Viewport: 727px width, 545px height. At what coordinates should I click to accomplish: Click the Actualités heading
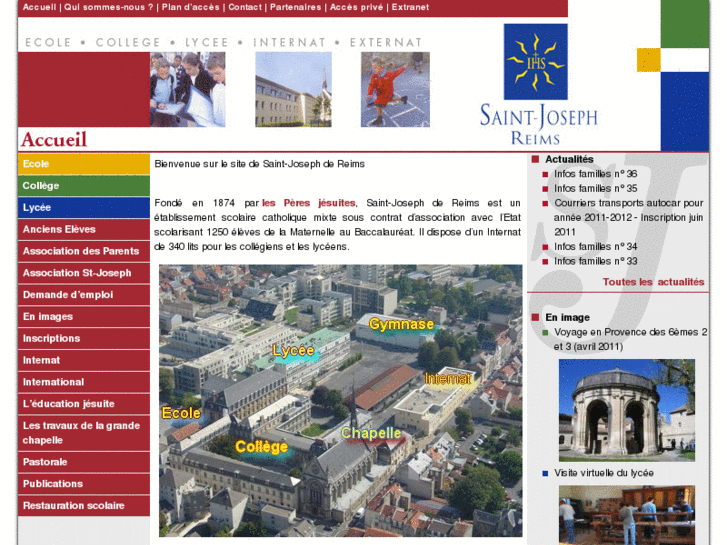point(569,159)
